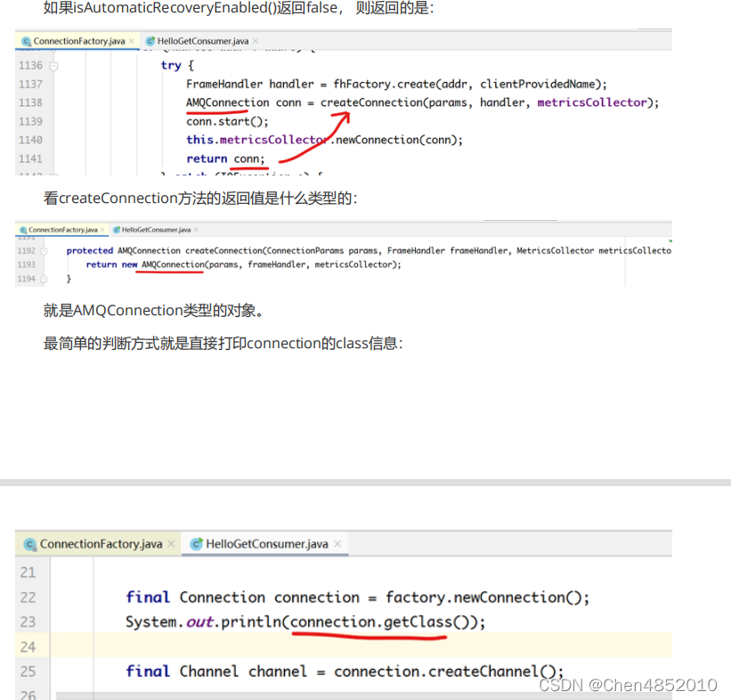Click class icon on top ConnectionFactory.java tab
Screen dimensions: 731x700
tap(26, 41)
